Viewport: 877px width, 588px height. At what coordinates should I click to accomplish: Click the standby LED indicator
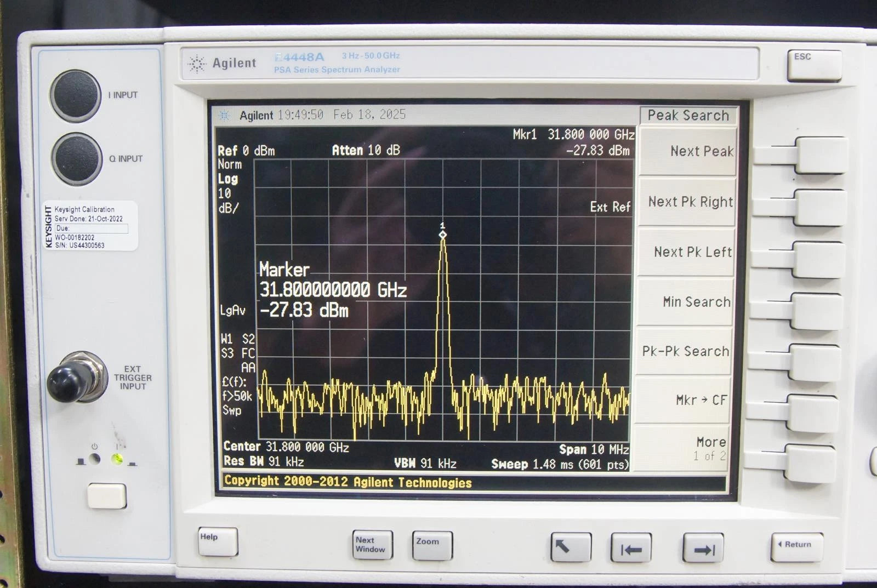coord(94,459)
